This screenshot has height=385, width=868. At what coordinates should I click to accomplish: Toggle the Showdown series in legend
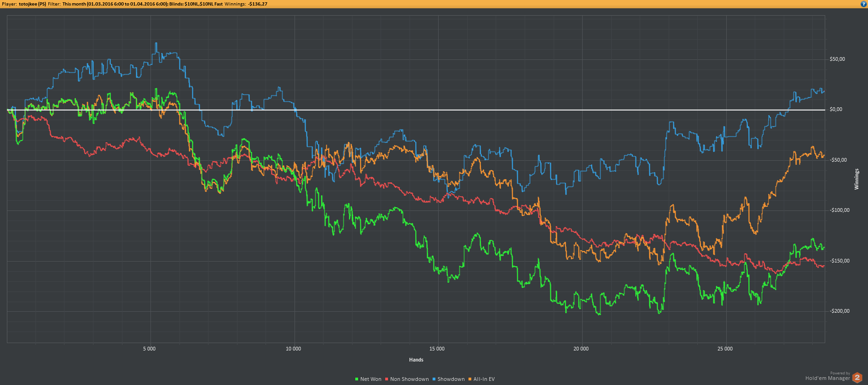coord(449,379)
